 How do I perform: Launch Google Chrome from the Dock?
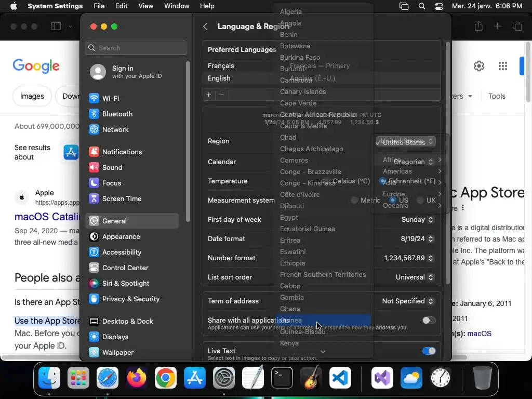[x=166, y=378]
